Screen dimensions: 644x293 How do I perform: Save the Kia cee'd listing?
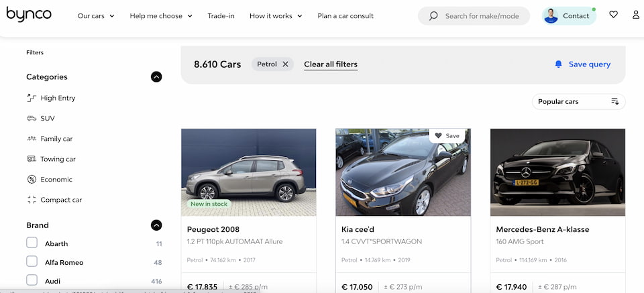(x=447, y=135)
